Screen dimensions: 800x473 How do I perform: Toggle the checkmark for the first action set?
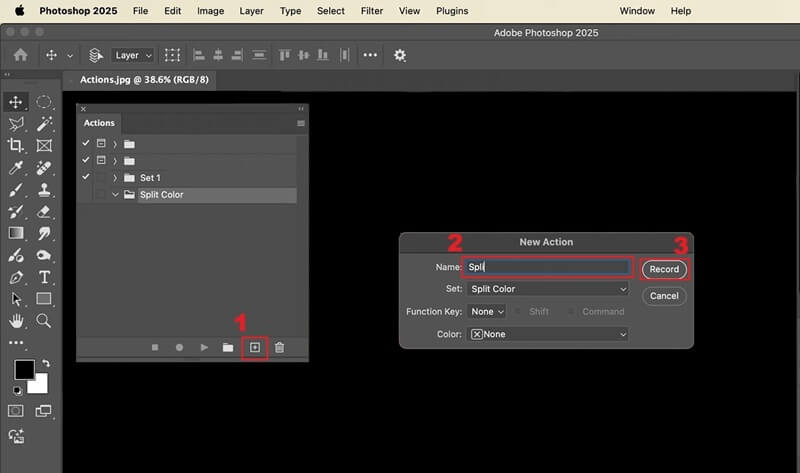tap(86, 143)
